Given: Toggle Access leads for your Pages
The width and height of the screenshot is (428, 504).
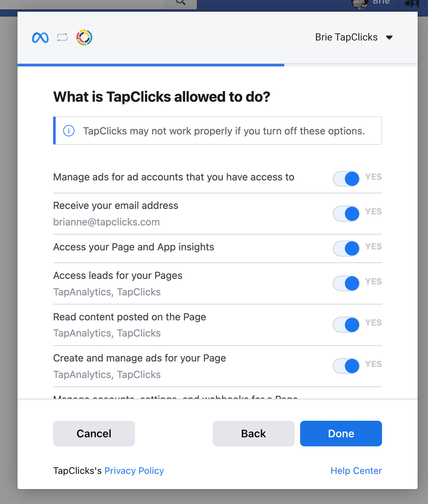Looking at the screenshot, I should tap(346, 284).
